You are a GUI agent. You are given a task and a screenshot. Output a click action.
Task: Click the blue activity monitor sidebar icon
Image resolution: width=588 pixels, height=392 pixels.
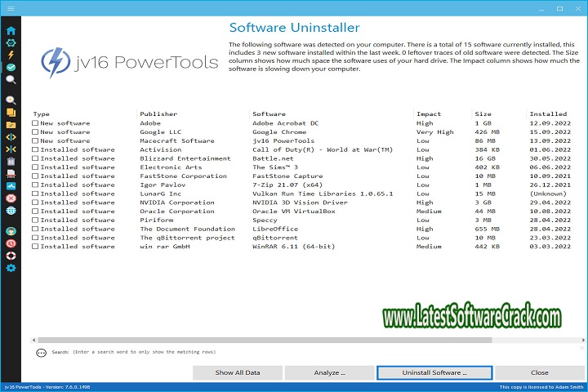[x=11, y=185]
